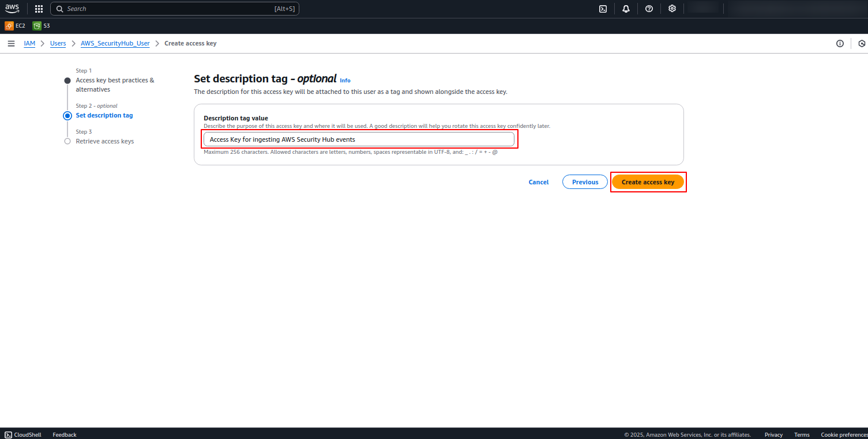The width and height of the screenshot is (868, 439).
Task: Launch CloudShell from top bar icon
Action: click(603, 9)
